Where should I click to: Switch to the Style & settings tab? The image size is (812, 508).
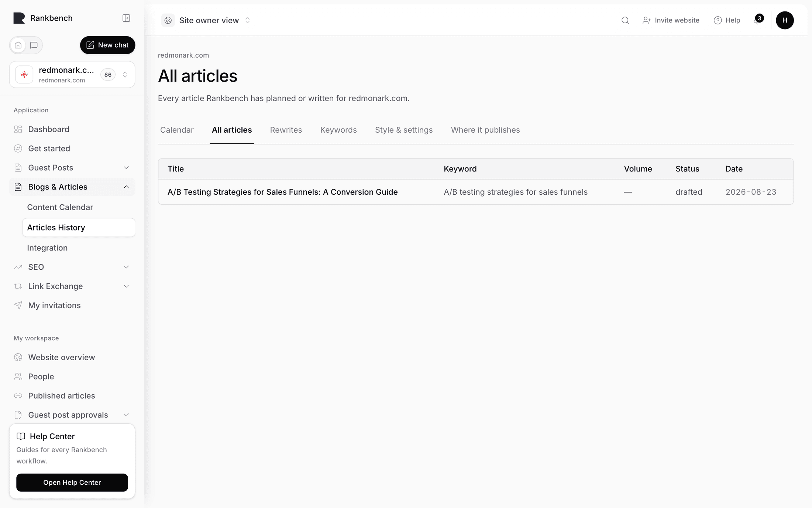tap(404, 130)
